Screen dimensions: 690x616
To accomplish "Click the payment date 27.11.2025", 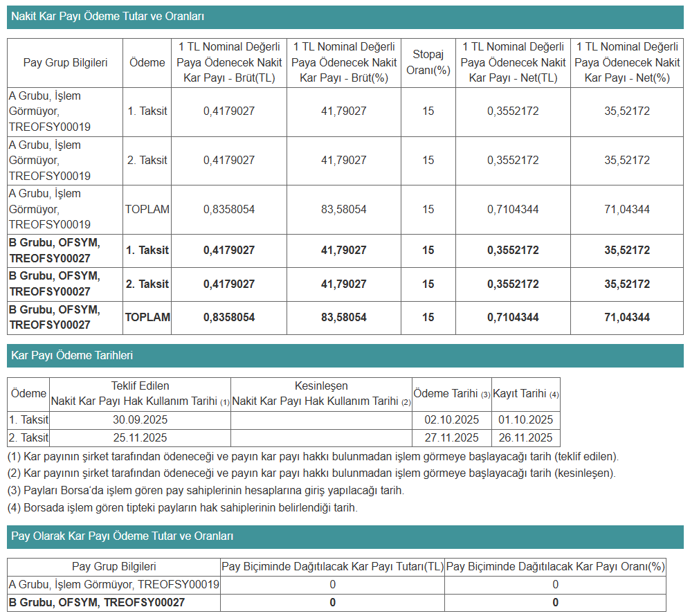I will tap(451, 437).
